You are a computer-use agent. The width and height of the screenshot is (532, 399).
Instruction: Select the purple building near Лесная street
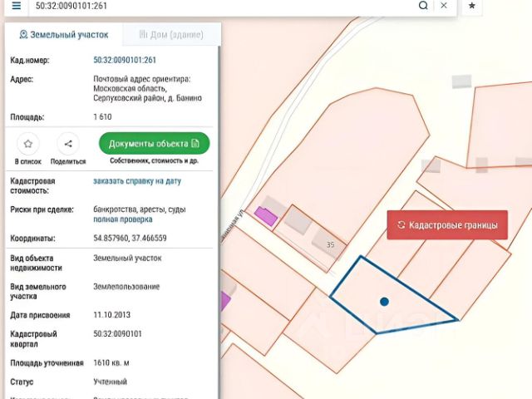point(266,216)
